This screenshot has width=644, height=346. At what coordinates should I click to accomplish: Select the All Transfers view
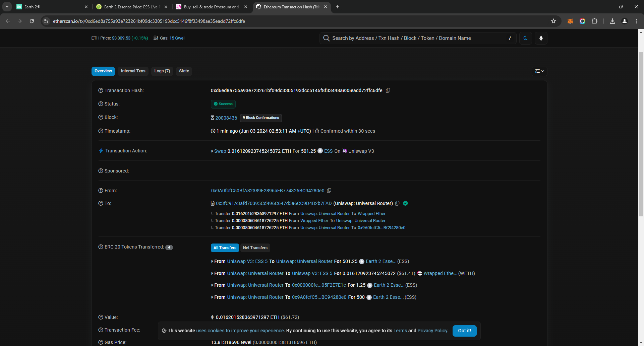click(225, 248)
